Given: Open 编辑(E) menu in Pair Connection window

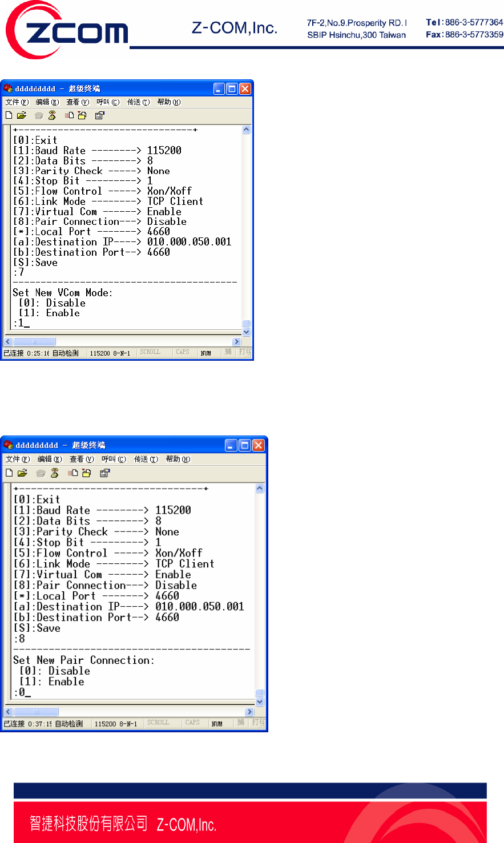Looking at the screenshot, I should [x=50, y=459].
